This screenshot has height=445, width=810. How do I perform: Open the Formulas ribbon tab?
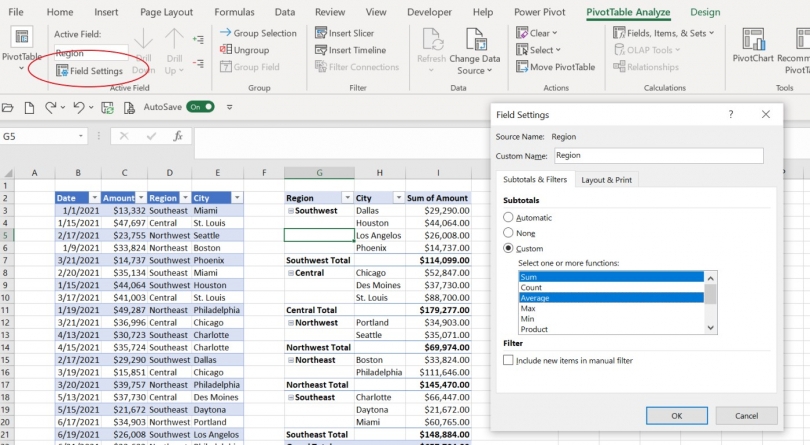click(x=234, y=12)
